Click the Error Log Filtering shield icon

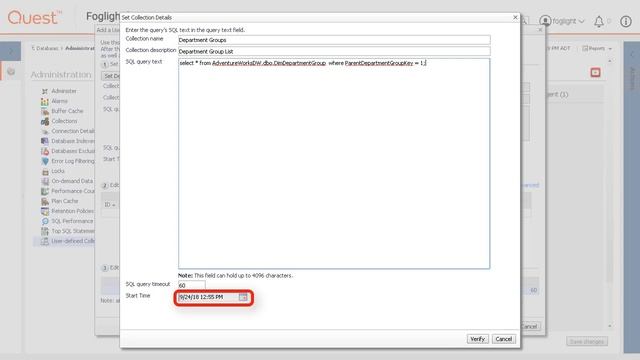coord(45,161)
